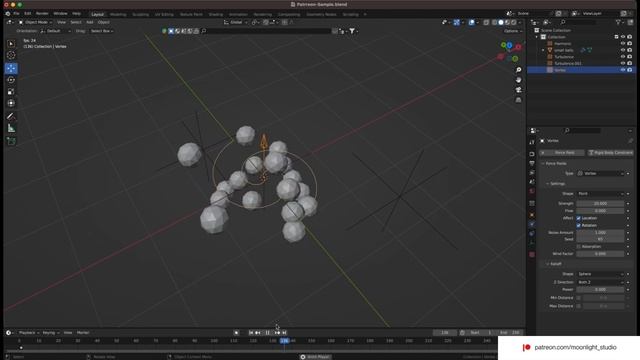Open the Playback dropdown in timeline
The height and width of the screenshot is (360, 640).
click(29, 333)
